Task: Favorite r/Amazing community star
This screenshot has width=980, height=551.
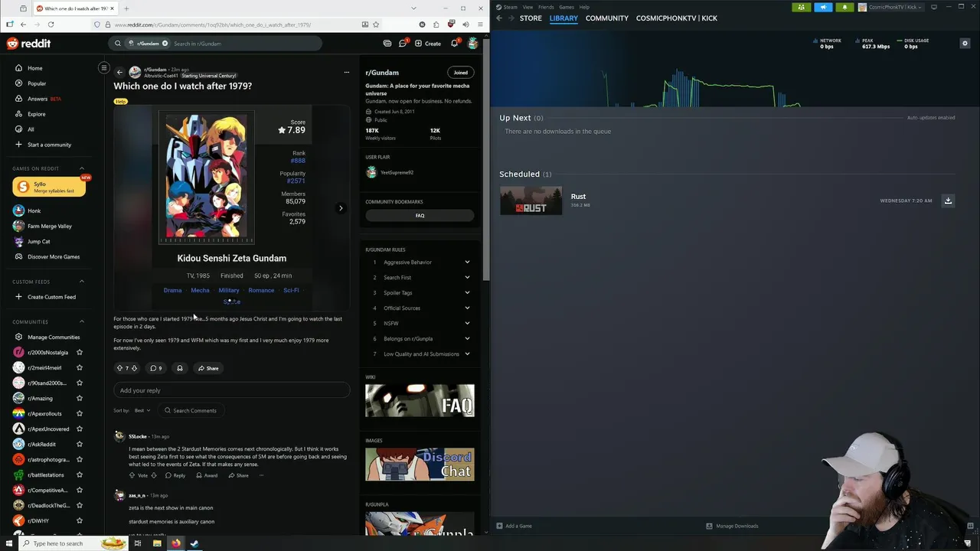Action: tap(79, 398)
